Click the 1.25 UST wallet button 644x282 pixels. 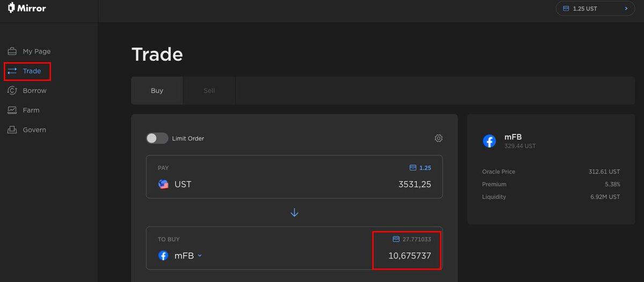tap(595, 9)
